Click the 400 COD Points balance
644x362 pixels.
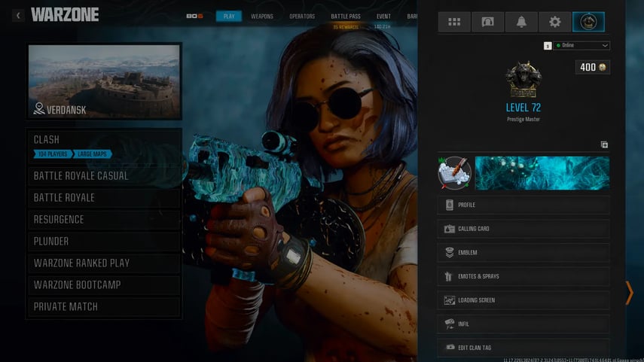coord(592,68)
